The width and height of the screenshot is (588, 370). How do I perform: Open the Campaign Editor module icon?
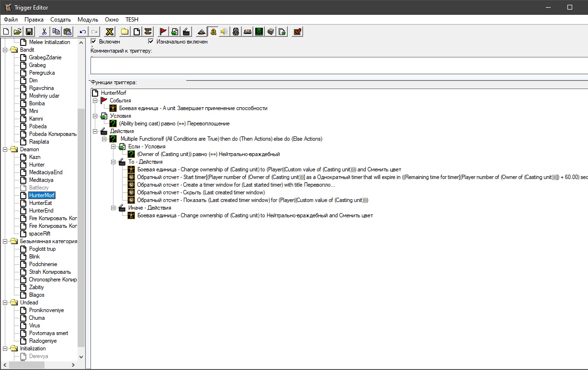248,32
